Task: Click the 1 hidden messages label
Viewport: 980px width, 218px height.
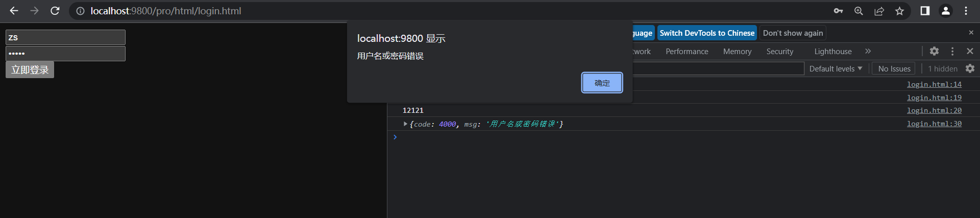Action: pos(943,68)
